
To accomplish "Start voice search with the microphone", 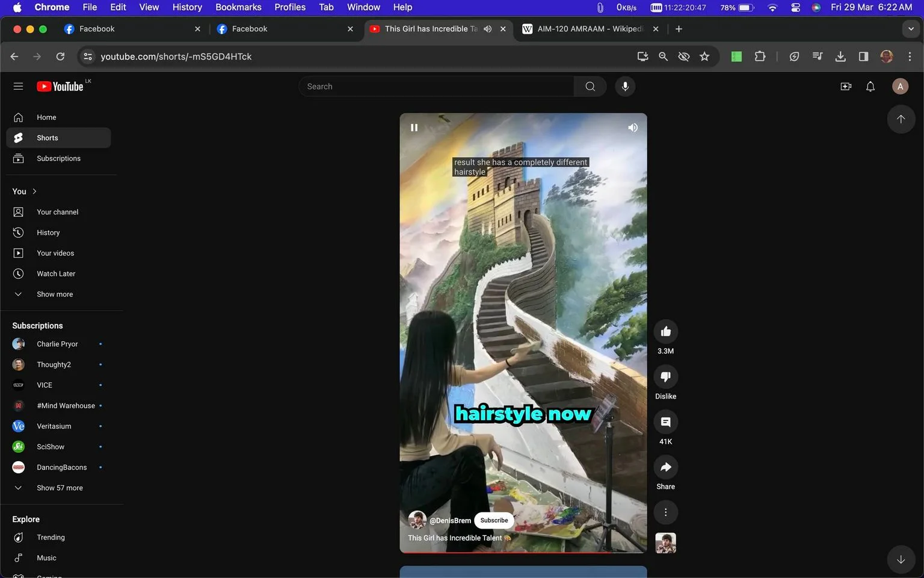I will point(625,86).
